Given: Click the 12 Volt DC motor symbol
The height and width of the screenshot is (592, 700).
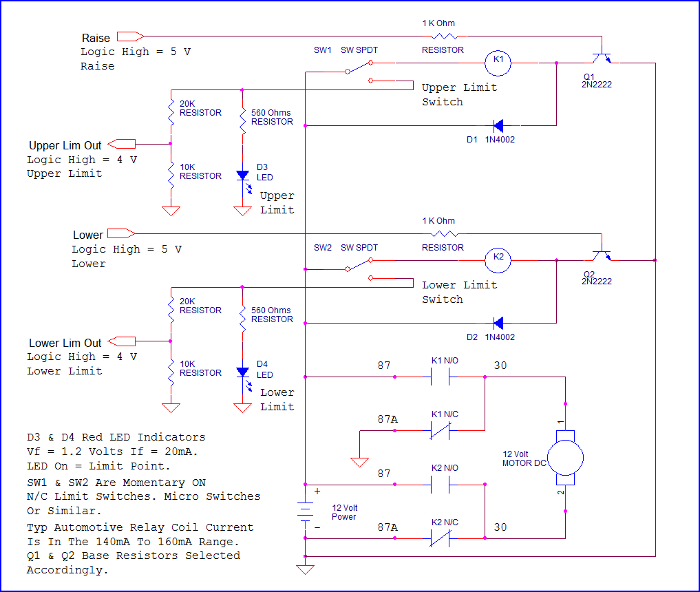Looking at the screenshot, I should point(565,458).
